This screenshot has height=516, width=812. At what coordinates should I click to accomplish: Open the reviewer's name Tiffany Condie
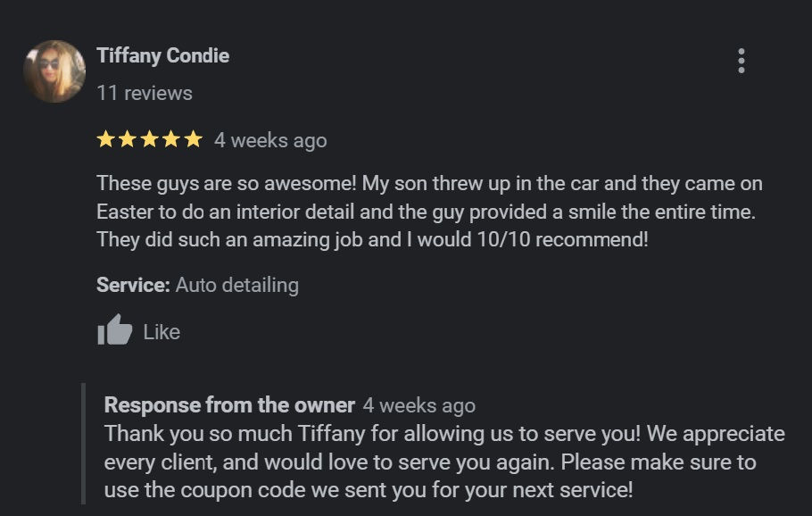pyautogui.click(x=163, y=55)
